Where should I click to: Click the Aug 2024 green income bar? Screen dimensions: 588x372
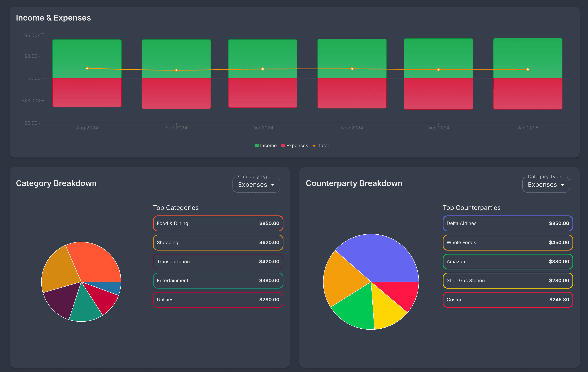click(x=87, y=53)
